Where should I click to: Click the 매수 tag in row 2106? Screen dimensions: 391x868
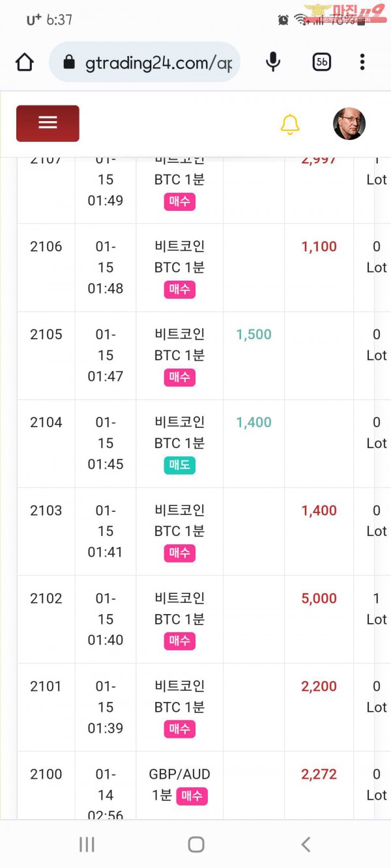pos(179,290)
